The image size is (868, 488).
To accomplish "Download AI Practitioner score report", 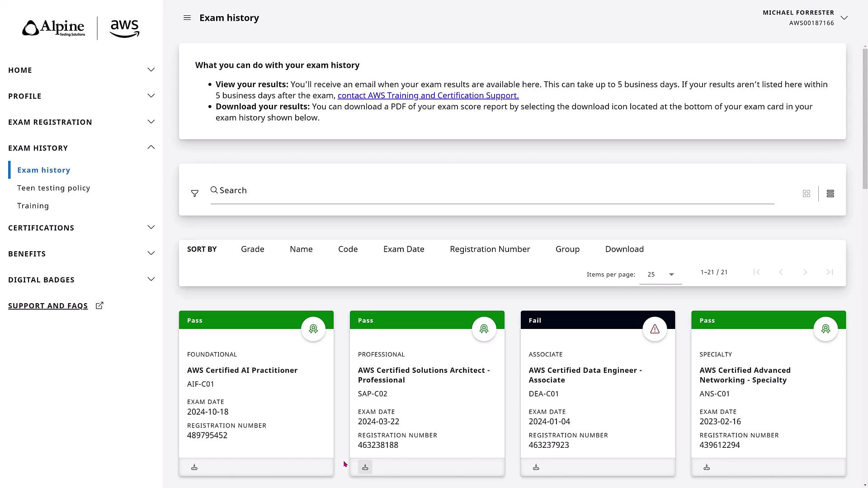I will [x=194, y=467].
